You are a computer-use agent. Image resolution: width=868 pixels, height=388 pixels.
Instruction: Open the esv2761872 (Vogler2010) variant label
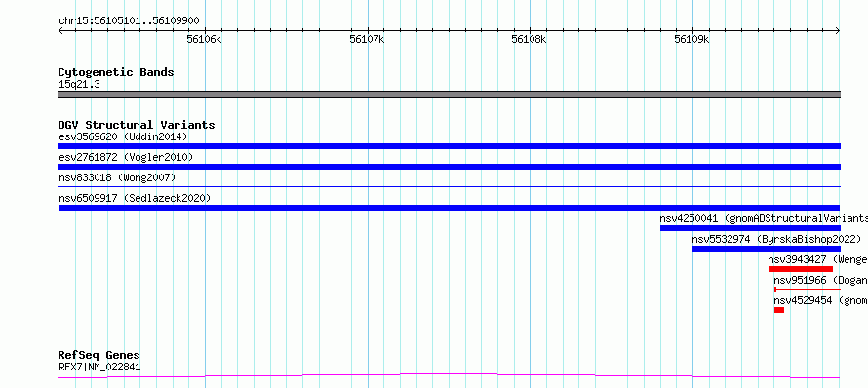pyautogui.click(x=126, y=157)
